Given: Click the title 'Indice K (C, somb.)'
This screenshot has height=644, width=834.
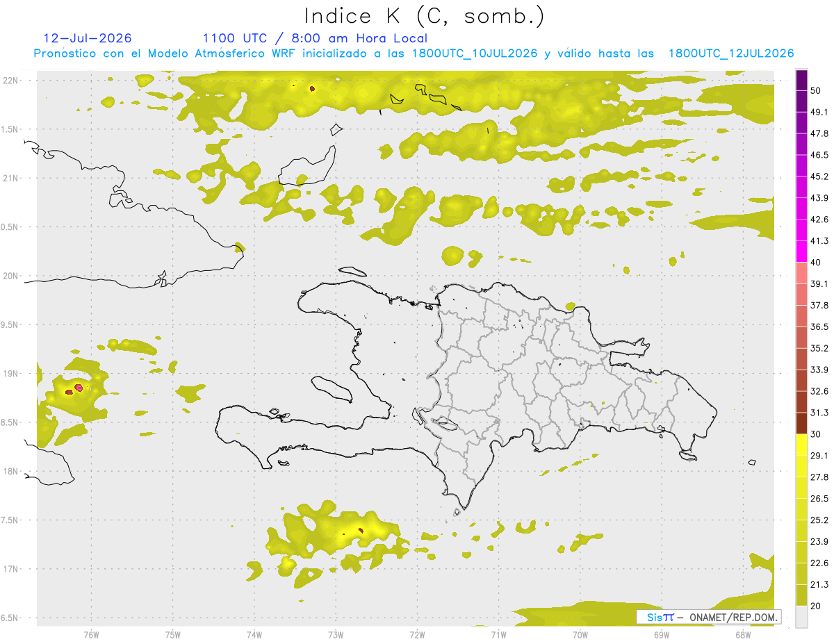Looking at the screenshot, I should point(425,16).
